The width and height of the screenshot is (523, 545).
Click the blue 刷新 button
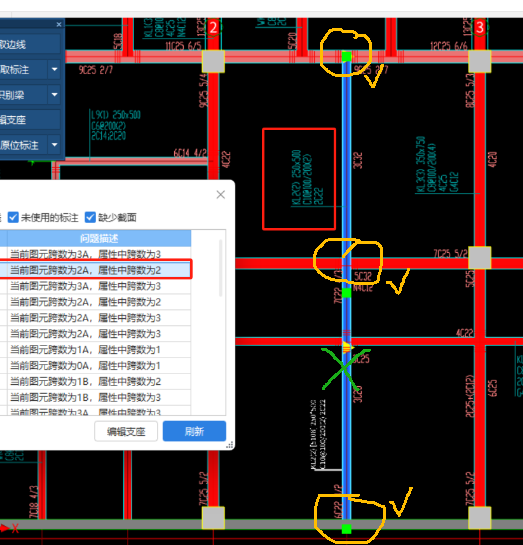tap(194, 431)
